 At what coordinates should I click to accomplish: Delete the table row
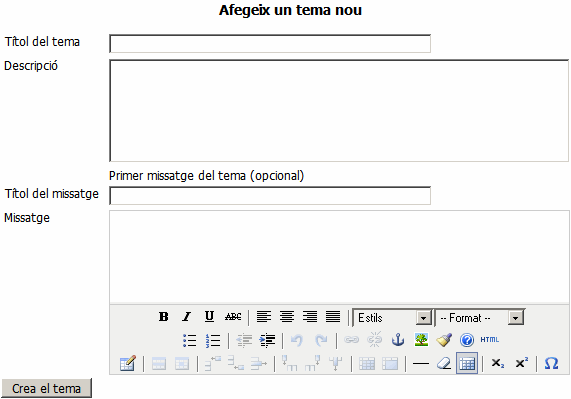pos(259,363)
